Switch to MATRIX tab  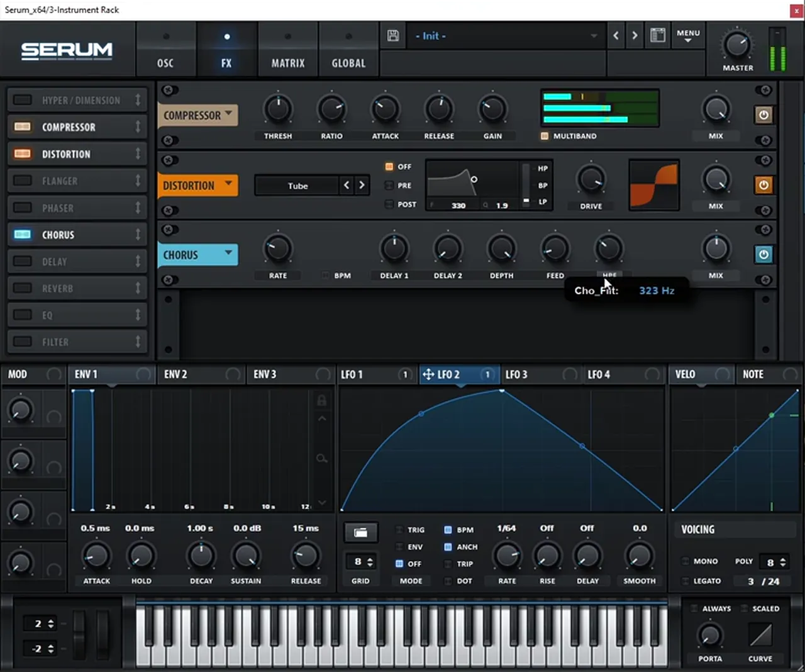pyautogui.click(x=287, y=50)
